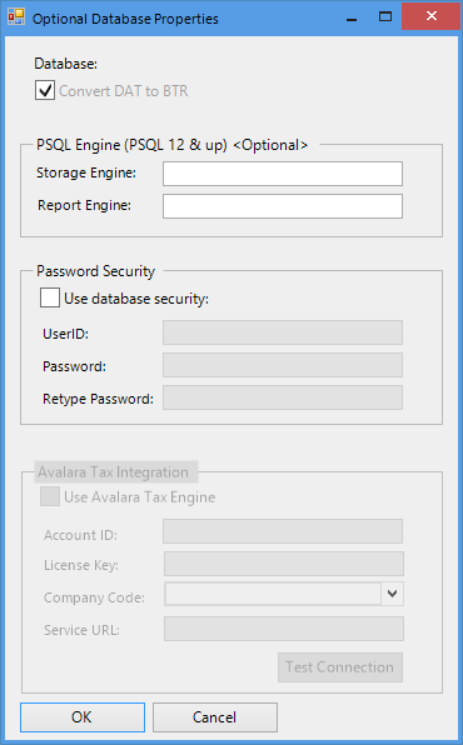Toggle Convert DAT to BTR checkbox
This screenshot has height=745, width=463.
coord(45,90)
